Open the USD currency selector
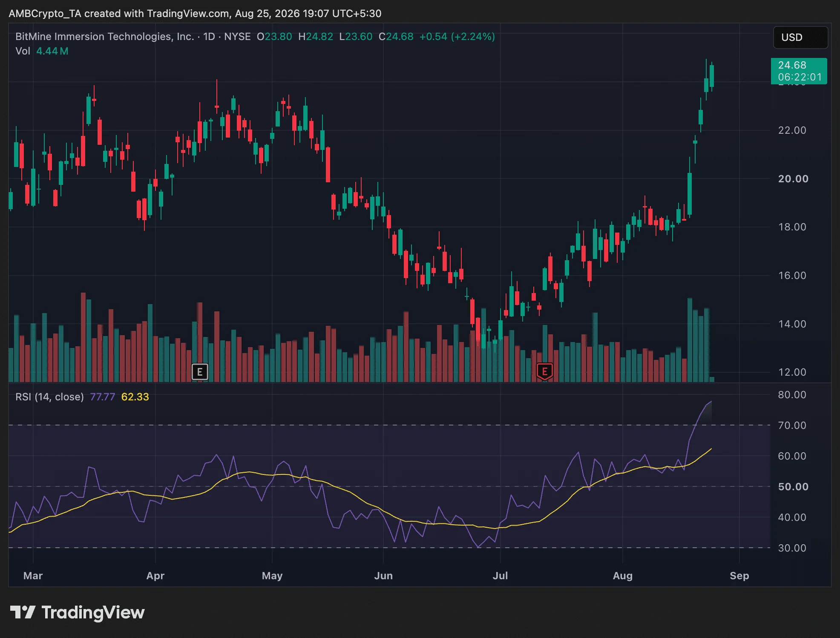 [x=800, y=37]
